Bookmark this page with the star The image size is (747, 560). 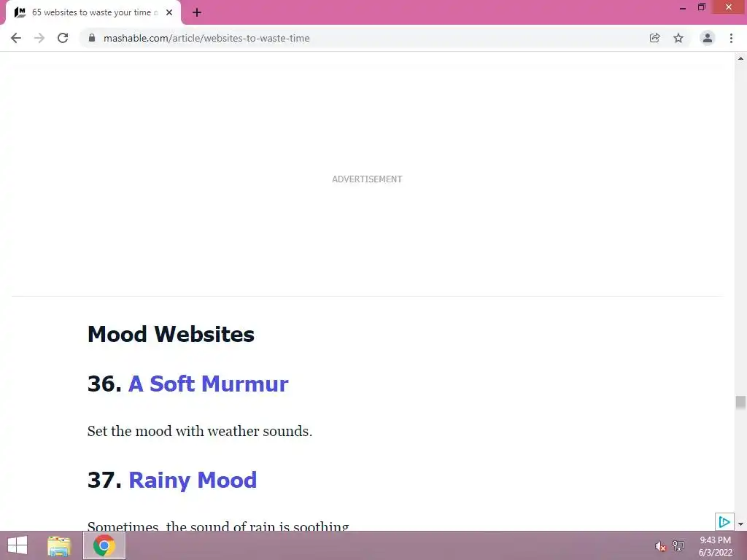678,38
